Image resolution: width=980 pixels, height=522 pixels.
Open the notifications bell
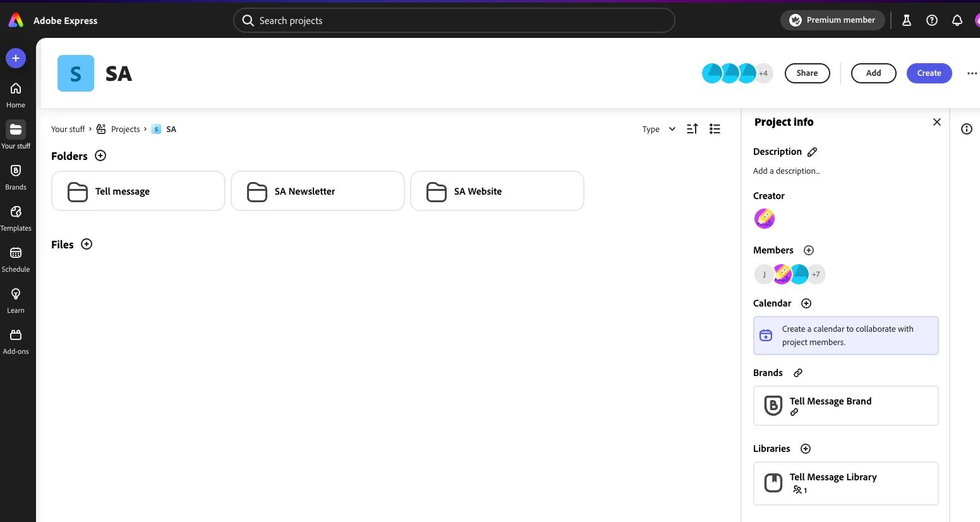957,20
